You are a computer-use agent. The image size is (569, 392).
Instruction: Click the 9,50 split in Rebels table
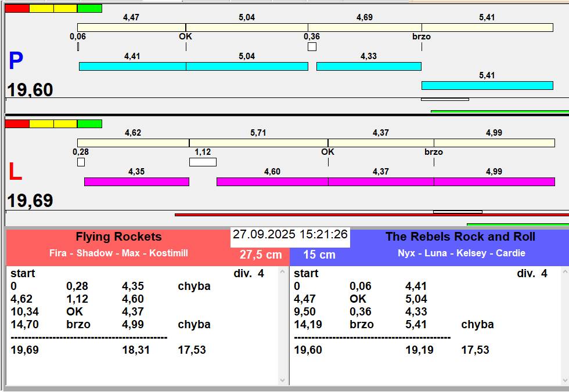[305, 311]
